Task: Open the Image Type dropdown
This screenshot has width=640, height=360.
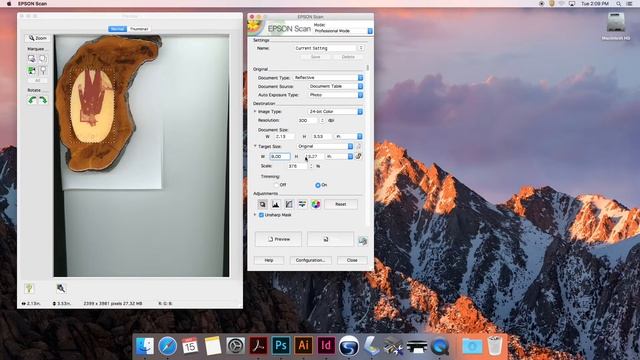Action: click(335, 111)
